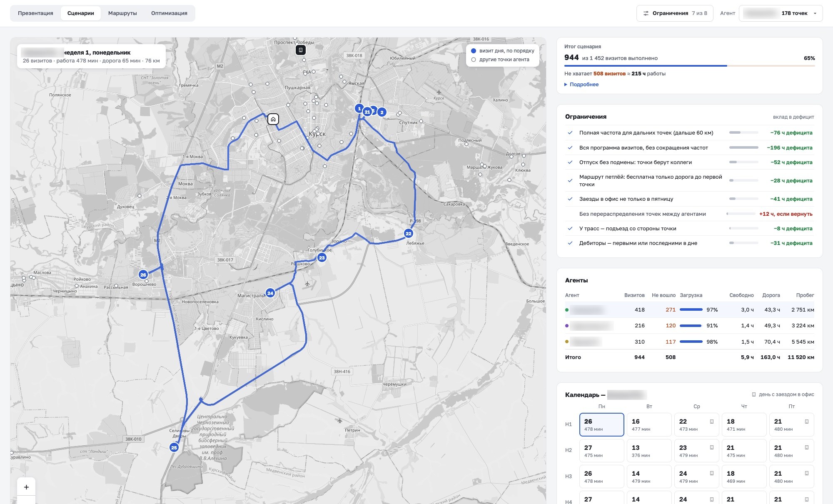This screenshot has height=504, width=833.
Task: Toggle 'Дебиторы — первыми или последними в дне'
Action: point(570,243)
